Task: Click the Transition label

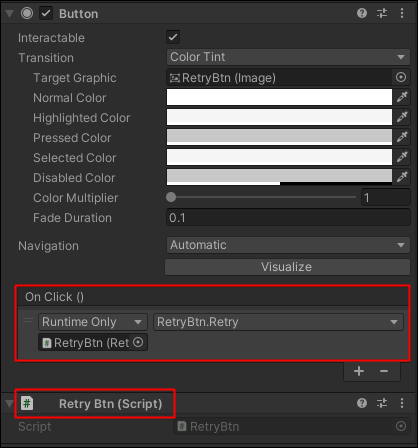Action: [x=46, y=58]
